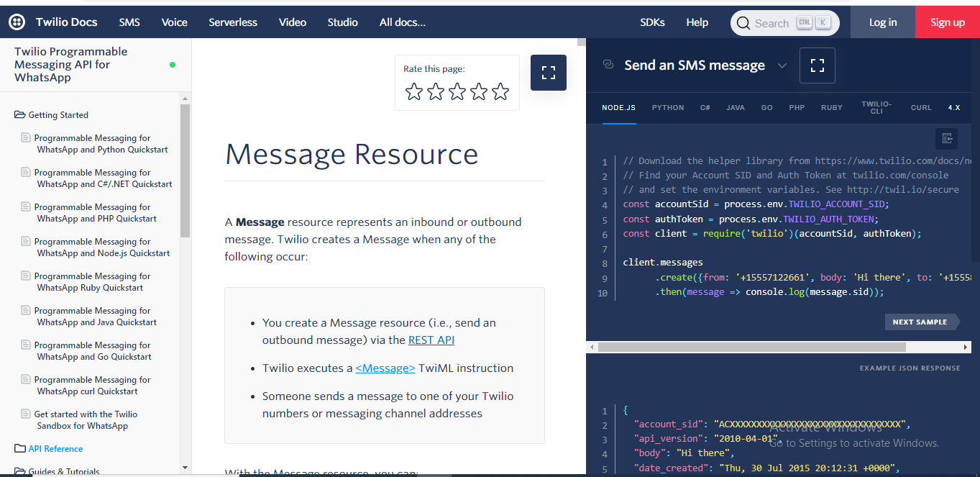Open the SMS docs menu
Screen dimensions: 980x477
(x=129, y=22)
